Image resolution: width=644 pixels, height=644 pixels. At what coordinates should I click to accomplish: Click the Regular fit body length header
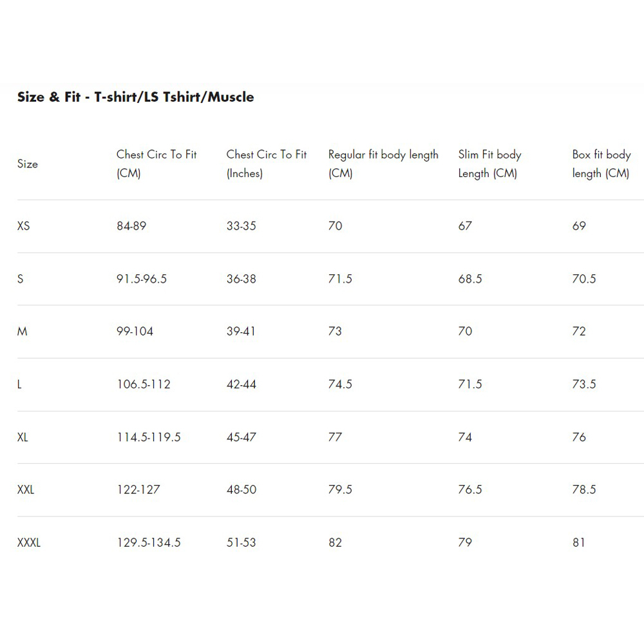(x=383, y=164)
